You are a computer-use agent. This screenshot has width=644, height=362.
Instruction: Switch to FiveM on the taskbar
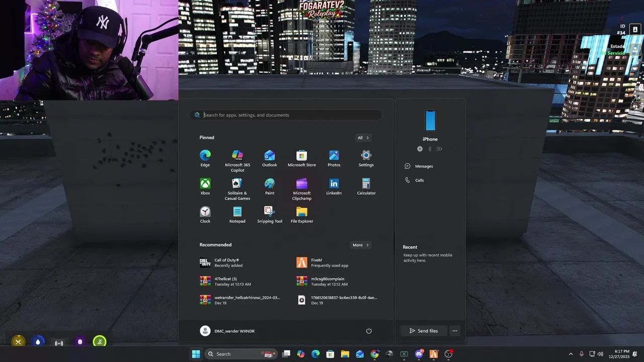(x=434, y=354)
